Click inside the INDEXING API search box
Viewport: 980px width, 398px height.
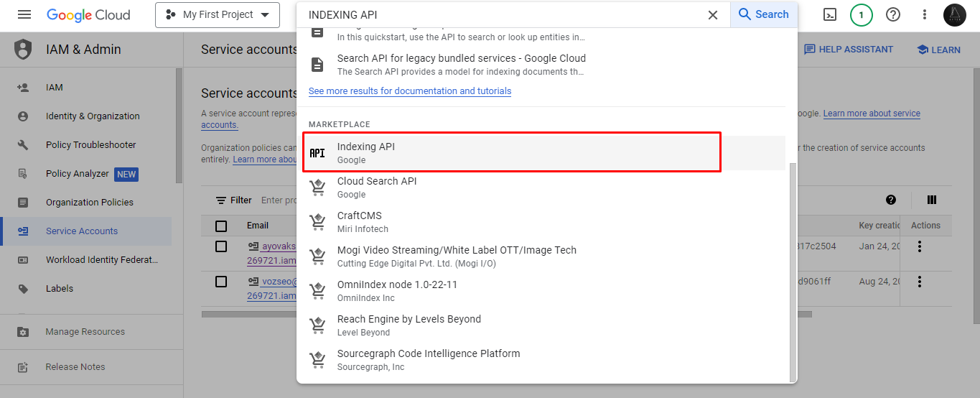[x=503, y=15]
